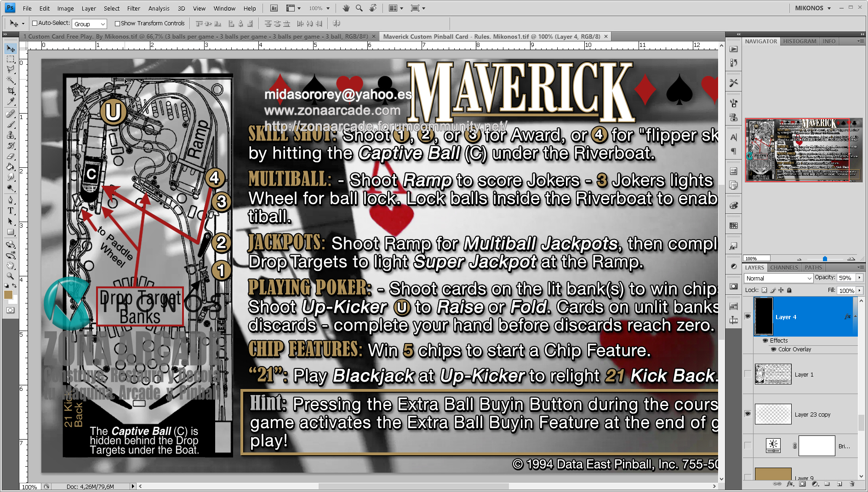Show Layer 1 visibility box

(x=748, y=374)
